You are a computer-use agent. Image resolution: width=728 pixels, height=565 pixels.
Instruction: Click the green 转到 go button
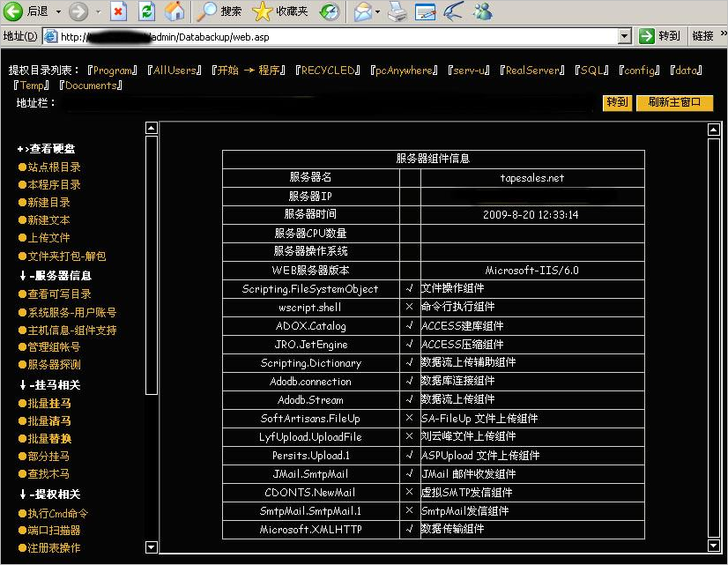point(648,38)
